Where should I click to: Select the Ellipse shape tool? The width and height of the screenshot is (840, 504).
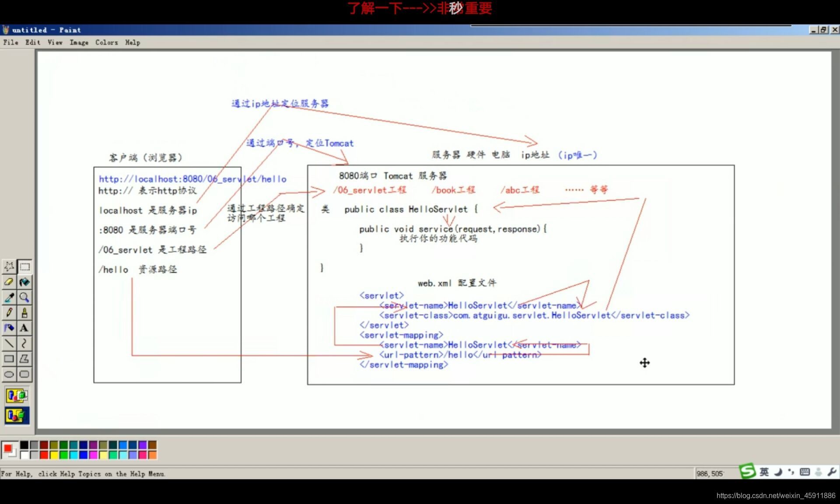(9, 374)
